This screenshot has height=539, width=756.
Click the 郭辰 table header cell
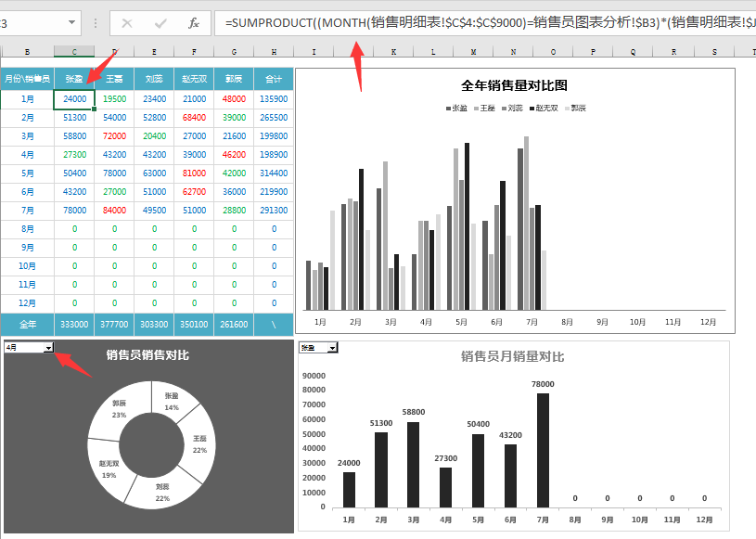[234, 79]
